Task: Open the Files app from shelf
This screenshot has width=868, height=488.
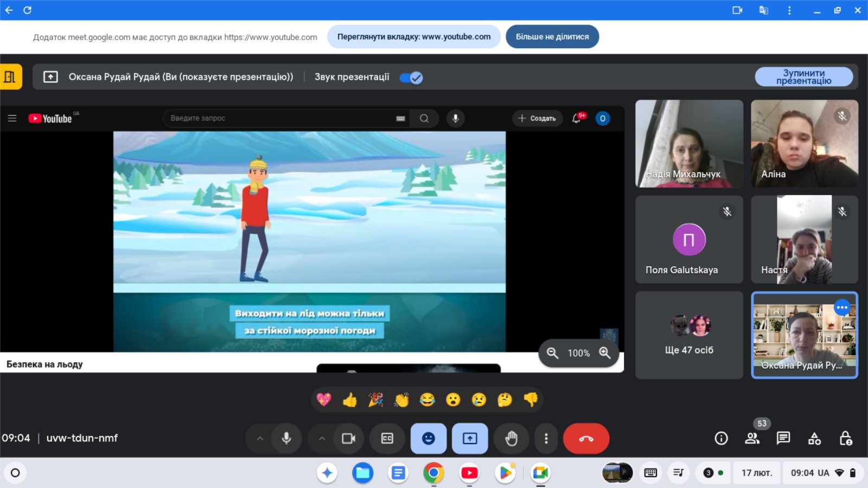Action: tap(362, 473)
